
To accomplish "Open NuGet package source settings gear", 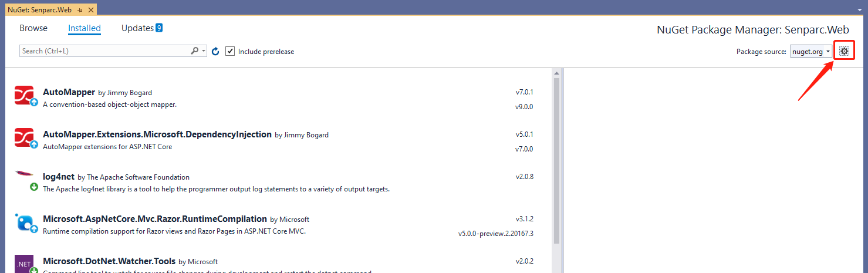I will (x=844, y=51).
